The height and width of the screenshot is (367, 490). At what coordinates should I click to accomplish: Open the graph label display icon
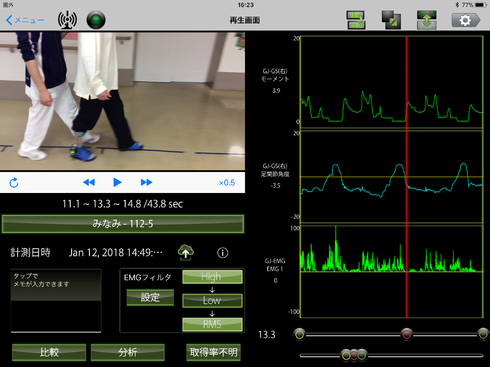356,20
